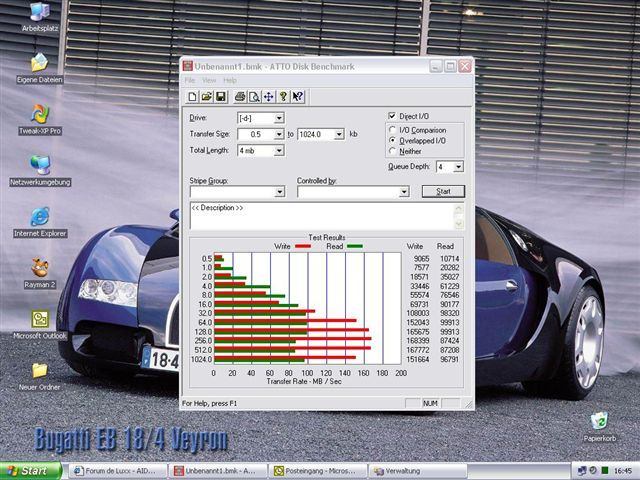Select the Neither radio button

point(392,151)
